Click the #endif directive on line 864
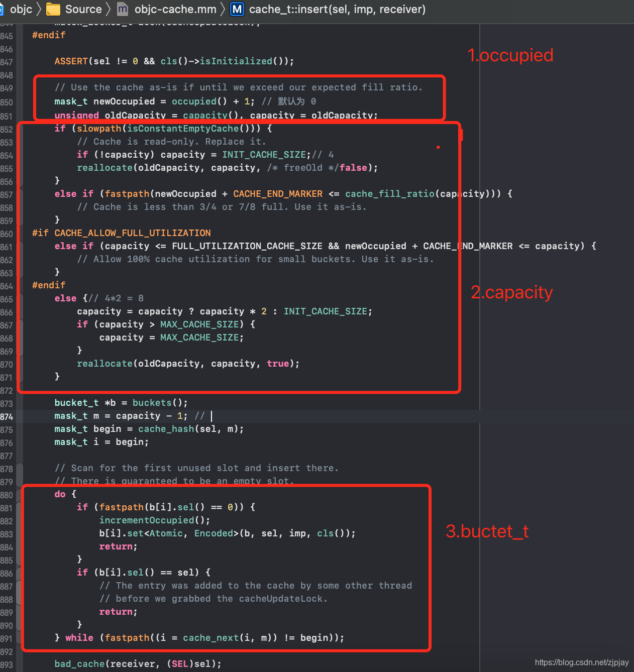Viewport: 634px width, 672px height. point(49,285)
